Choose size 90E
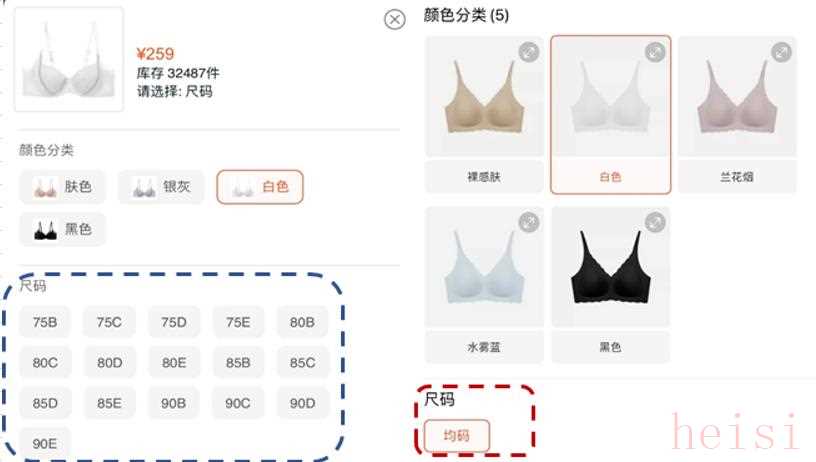 [45, 443]
